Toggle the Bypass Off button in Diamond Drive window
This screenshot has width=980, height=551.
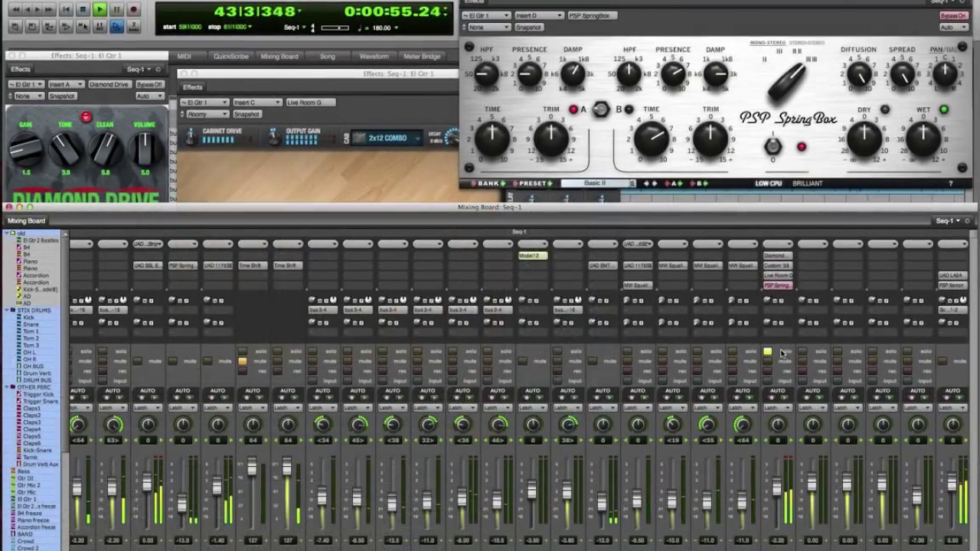point(149,84)
